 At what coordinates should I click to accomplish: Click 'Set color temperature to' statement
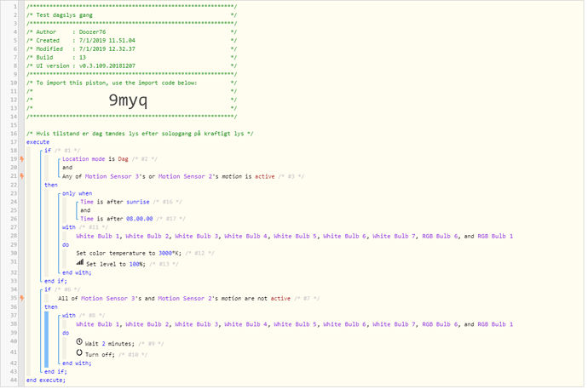click(116, 253)
